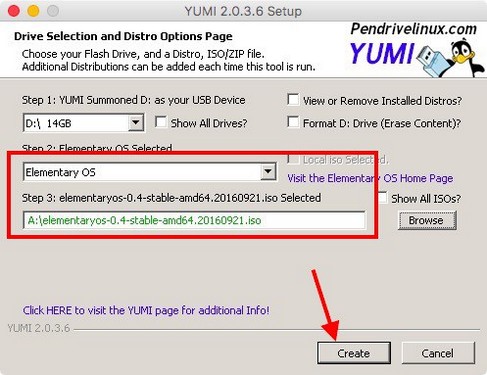The width and height of the screenshot is (487, 375).
Task: Click the Cancel button
Action: click(x=438, y=353)
